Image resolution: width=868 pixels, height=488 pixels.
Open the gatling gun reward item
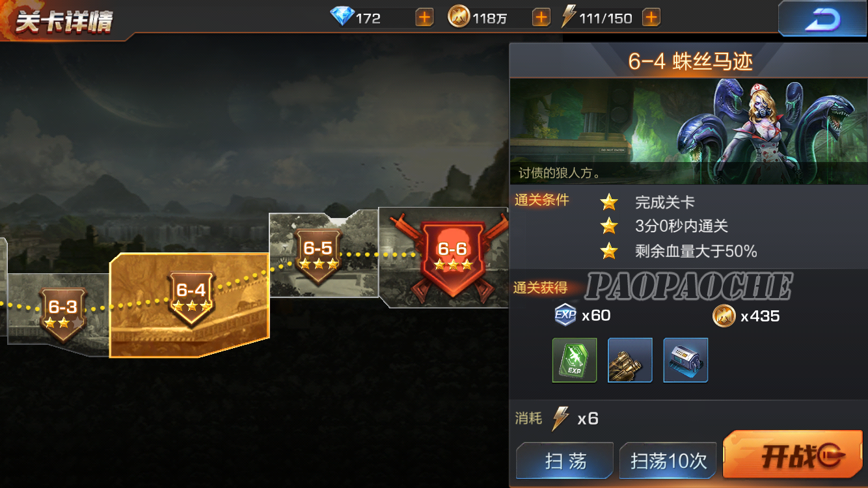point(630,360)
